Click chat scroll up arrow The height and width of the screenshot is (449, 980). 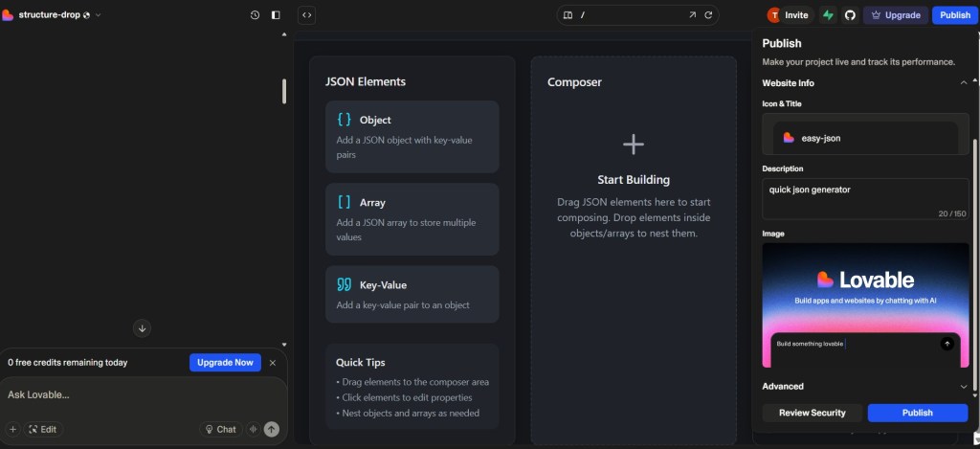point(284,34)
